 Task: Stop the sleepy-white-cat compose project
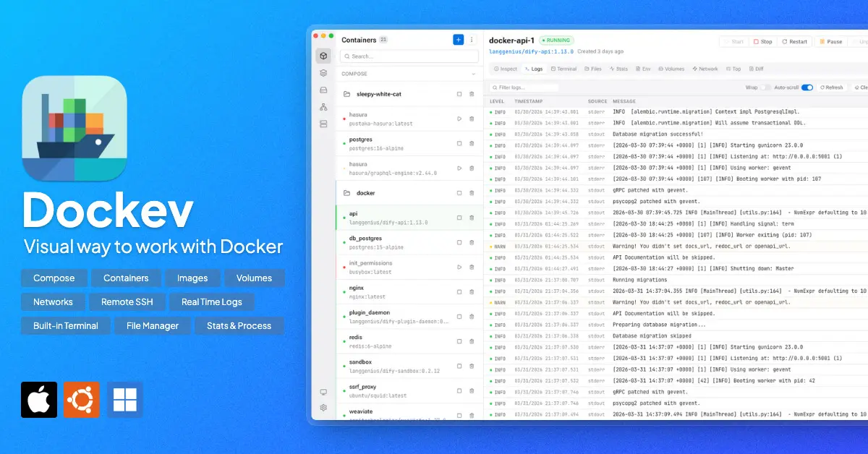click(459, 94)
